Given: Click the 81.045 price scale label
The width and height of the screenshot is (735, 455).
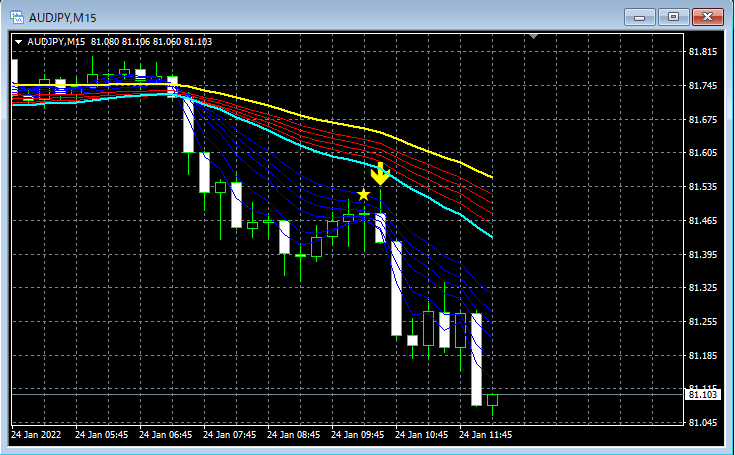Looking at the screenshot, I should click(703, 423).
